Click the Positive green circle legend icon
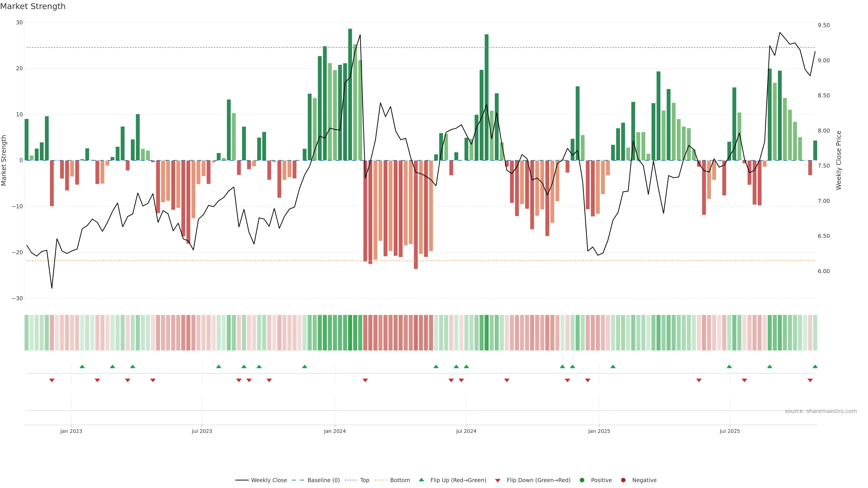Screen dimensions: 868x488 [582, 480]
